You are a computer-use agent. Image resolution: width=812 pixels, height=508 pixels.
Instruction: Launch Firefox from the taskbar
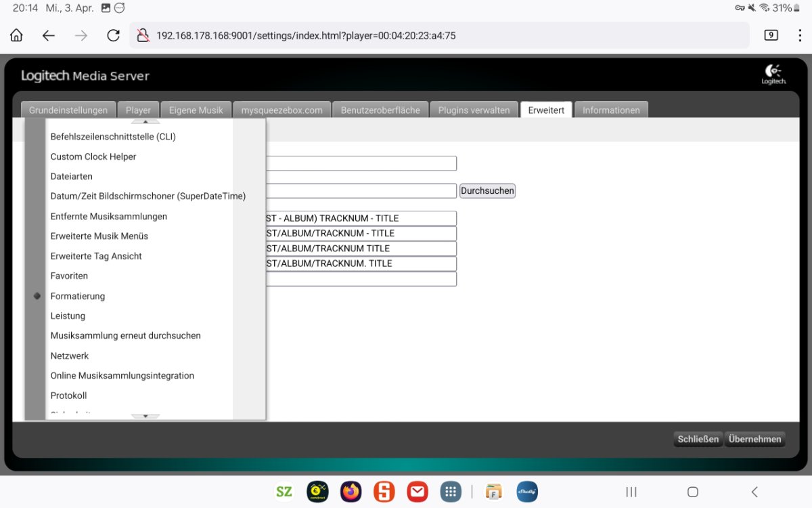351,492
